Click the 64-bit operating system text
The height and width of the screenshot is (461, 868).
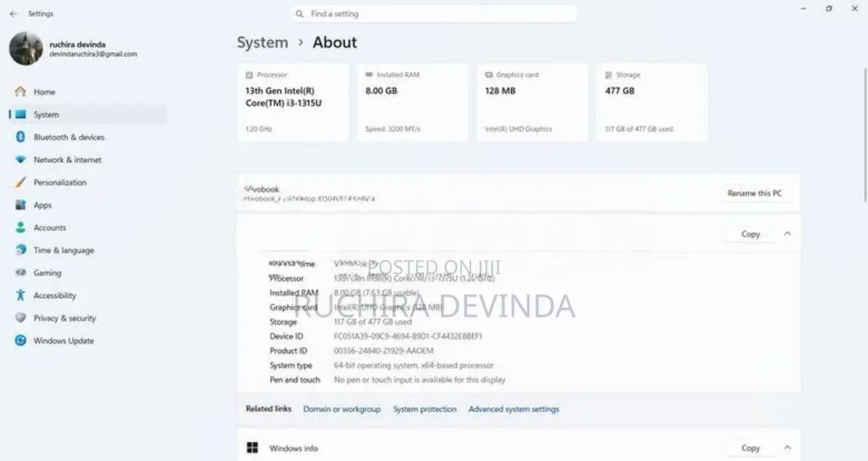pos(413,365)
